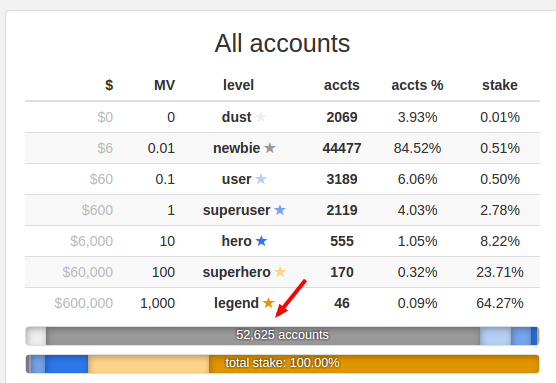Click the '0.50%' stake value
The width and height of the screenshot is (556, 383).
pos(500,179)
